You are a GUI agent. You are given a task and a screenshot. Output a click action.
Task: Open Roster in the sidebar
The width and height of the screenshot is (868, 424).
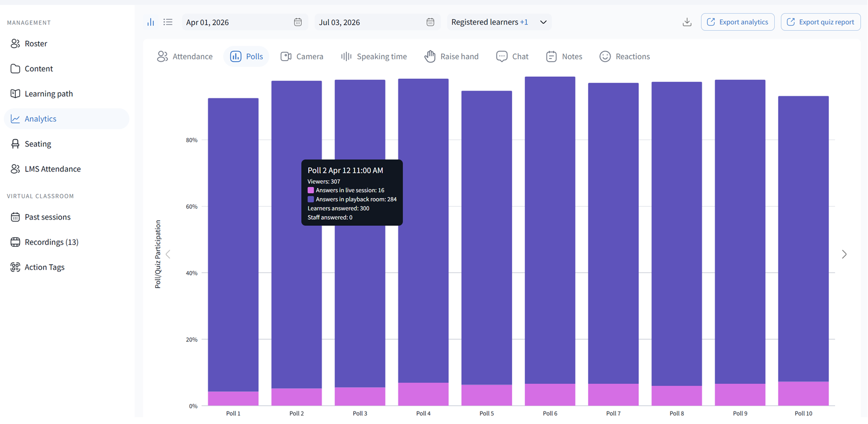tap(66, 43)
